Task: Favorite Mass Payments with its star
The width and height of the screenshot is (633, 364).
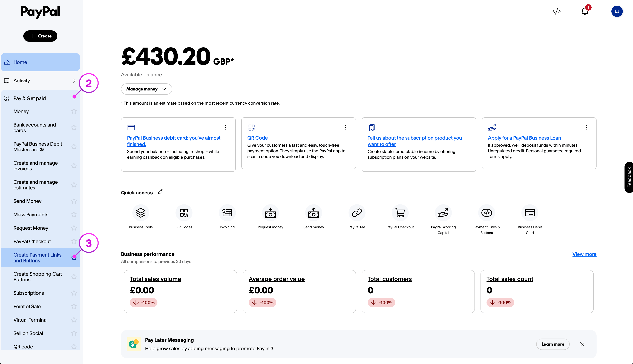Action: 74,215
